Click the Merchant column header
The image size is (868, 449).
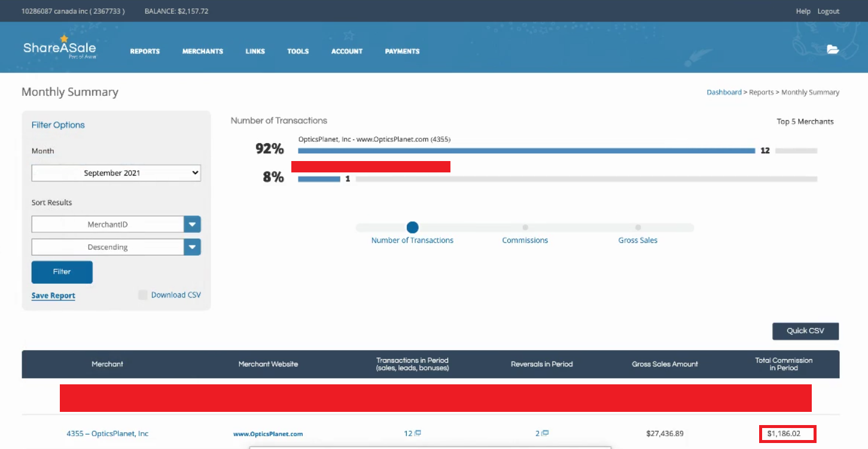tap(108, 364)
